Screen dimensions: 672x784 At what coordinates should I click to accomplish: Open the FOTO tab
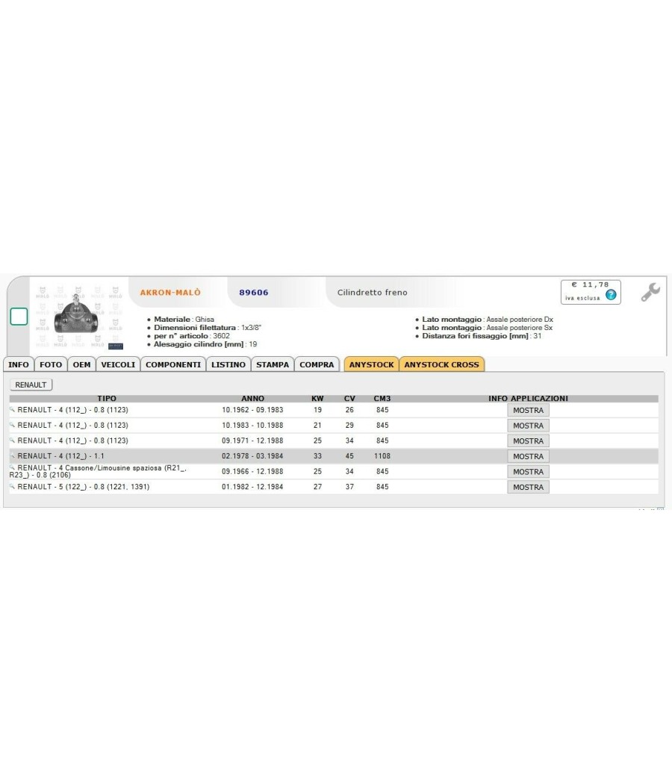tap(51, 364)
